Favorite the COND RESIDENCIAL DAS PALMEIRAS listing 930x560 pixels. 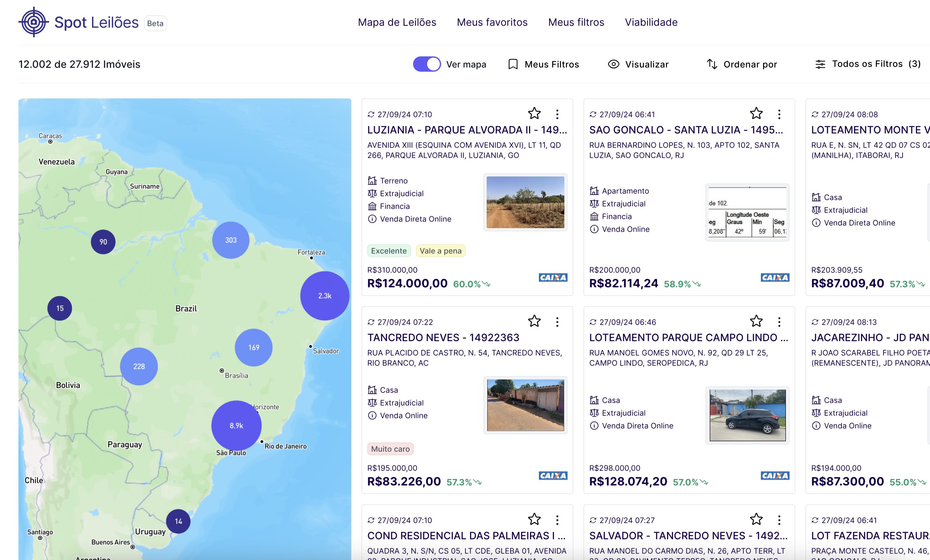click(534, 519)
